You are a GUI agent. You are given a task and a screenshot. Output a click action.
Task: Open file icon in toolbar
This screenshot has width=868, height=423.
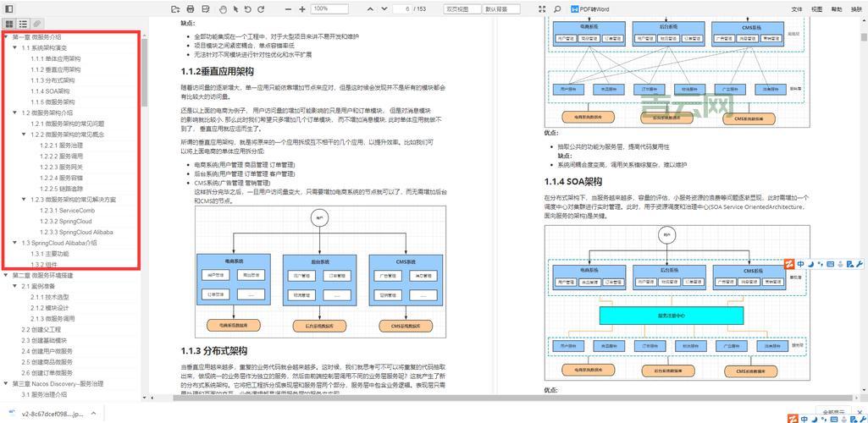(175, 9)
